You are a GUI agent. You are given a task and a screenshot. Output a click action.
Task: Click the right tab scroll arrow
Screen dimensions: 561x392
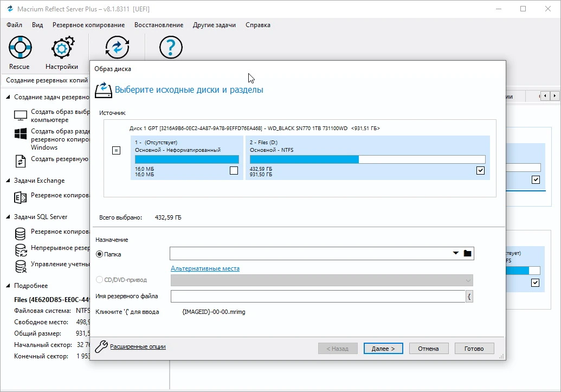(554, 95)
